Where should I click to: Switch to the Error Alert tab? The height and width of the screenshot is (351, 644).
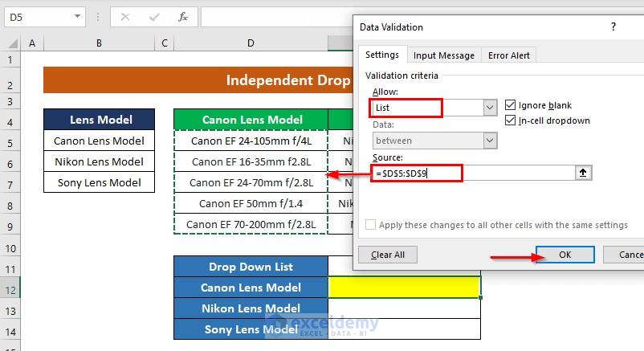(x=509, y=55)
